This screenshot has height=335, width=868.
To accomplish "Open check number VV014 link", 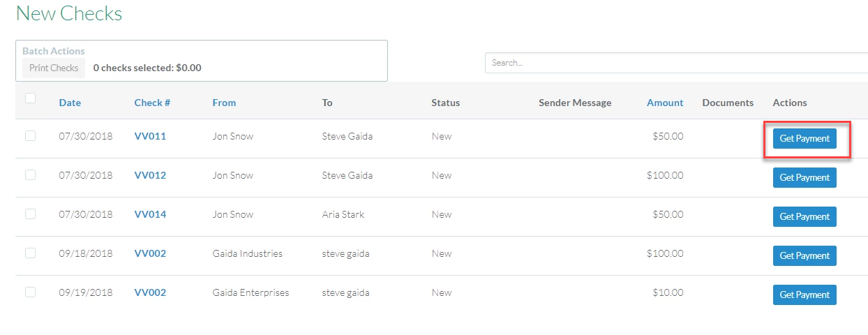I will [150, 214].
